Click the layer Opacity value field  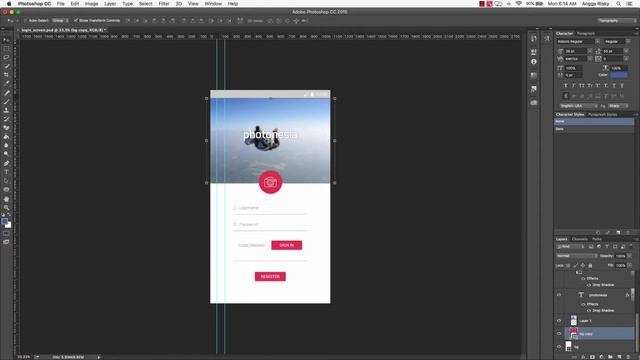(x=620, y=256)
